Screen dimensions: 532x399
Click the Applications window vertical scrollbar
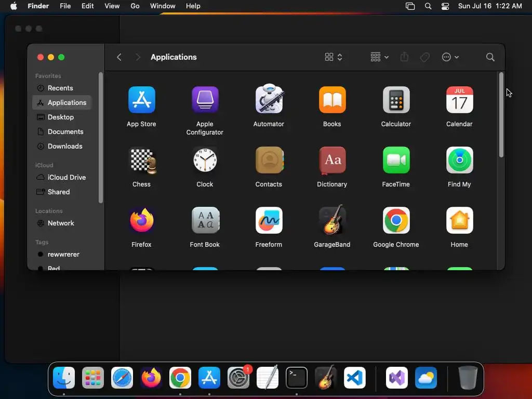[501, 115]
